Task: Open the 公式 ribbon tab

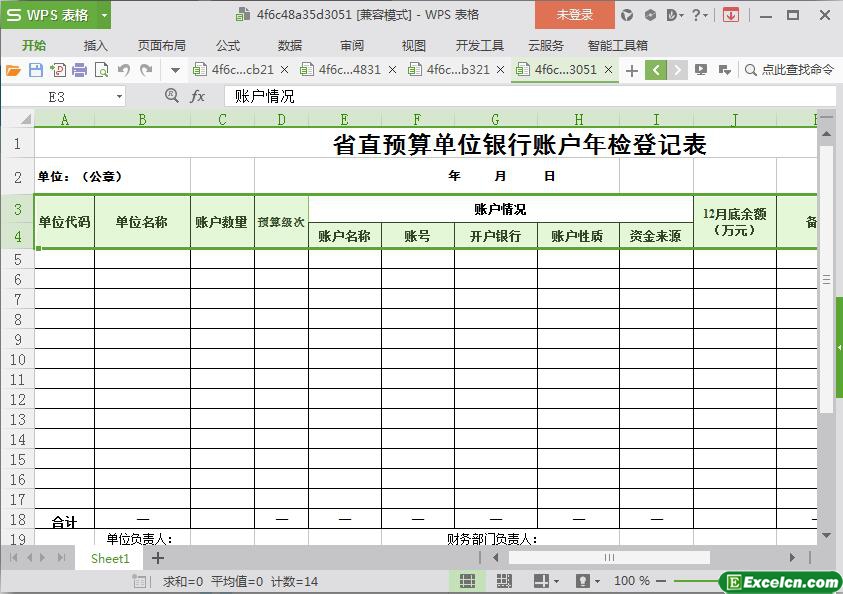Action: tap(227, 45)
